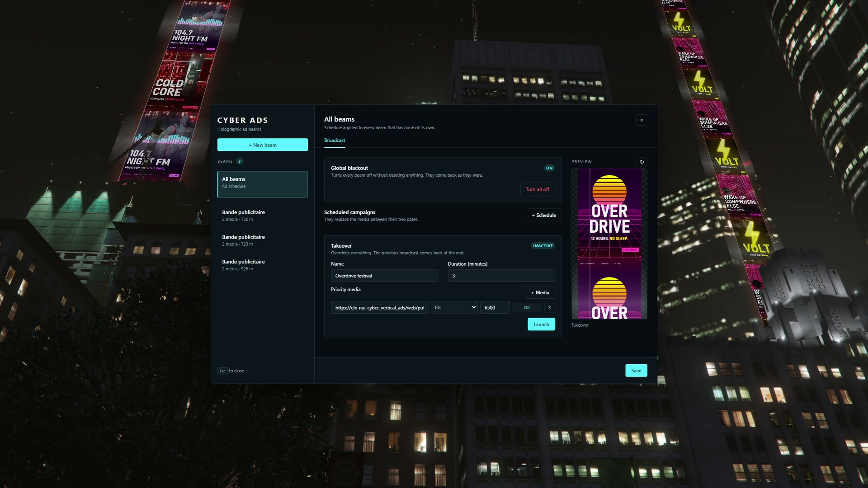Save the broadcast settings
The width and height of the screenshot is (868, 488).
click(636, 371)
